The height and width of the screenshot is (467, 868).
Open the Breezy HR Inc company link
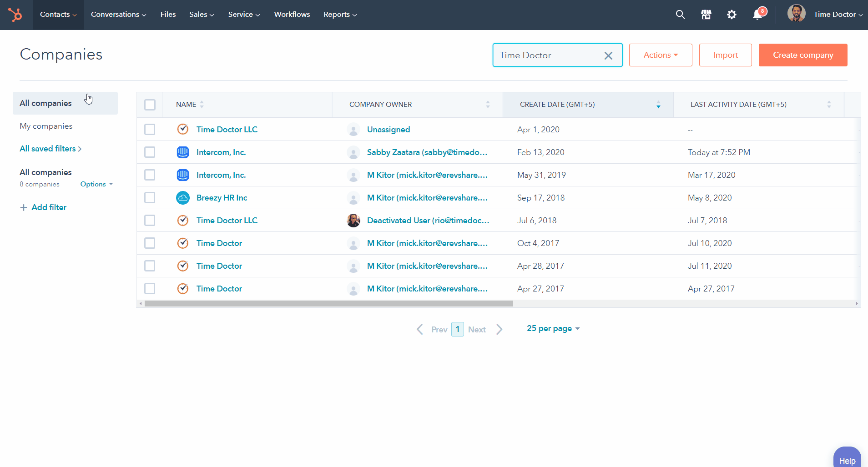(222, 198)
